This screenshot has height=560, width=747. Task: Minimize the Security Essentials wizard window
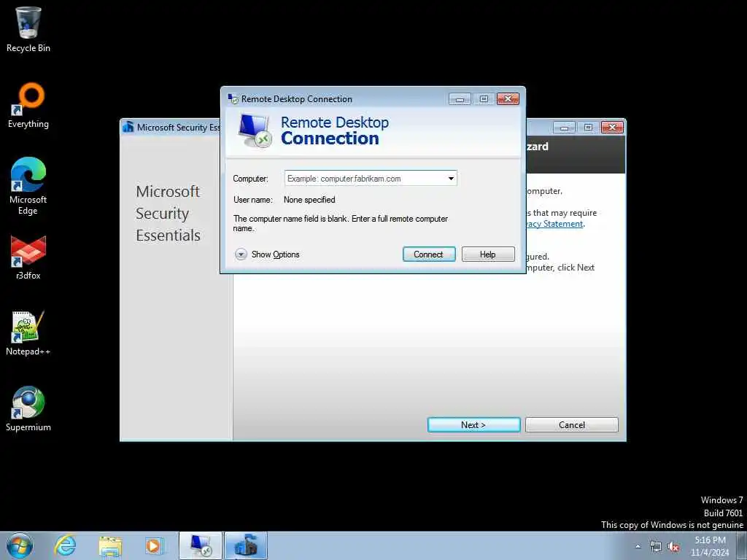(564, 127)
